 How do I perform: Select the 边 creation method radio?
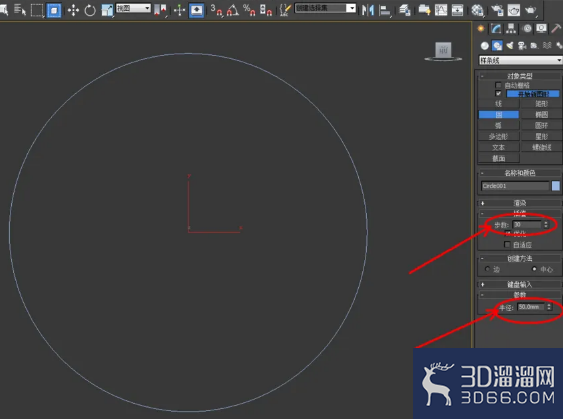[487, 269]
